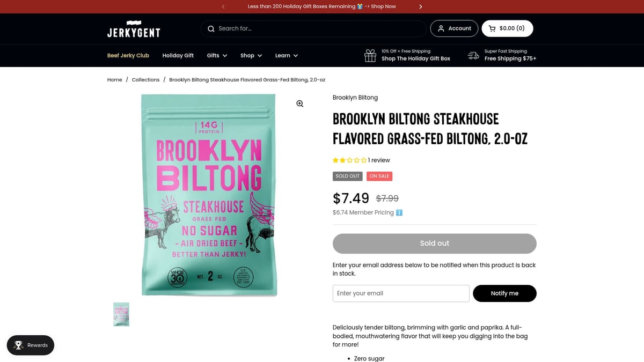
Task: Open Holiday Gift from the navigation bar
Action: pos(178,55)
